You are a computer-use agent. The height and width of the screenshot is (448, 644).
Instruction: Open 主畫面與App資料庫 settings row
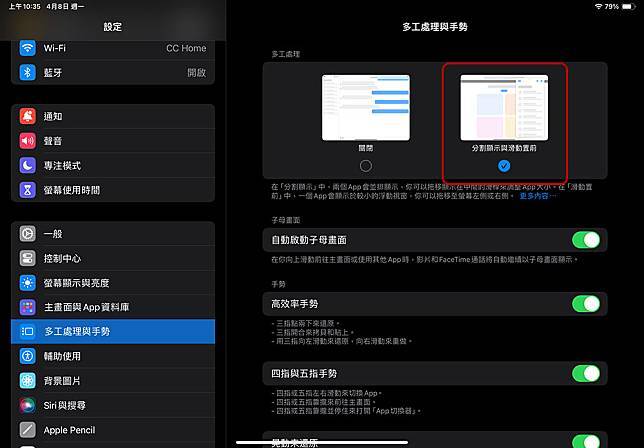[113, 307]
